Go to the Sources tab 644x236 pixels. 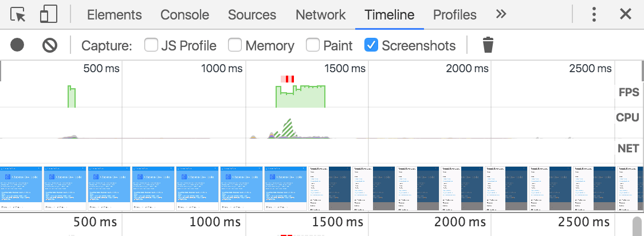(x=252, y=15)
